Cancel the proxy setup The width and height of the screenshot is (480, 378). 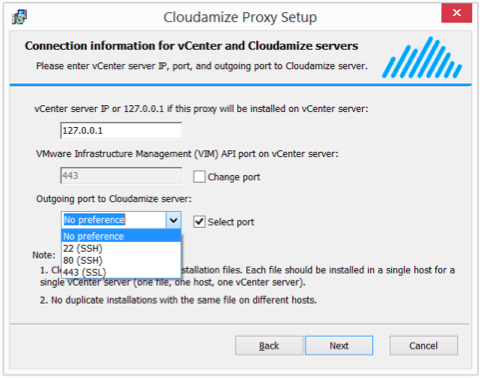(x=423, y=345)
